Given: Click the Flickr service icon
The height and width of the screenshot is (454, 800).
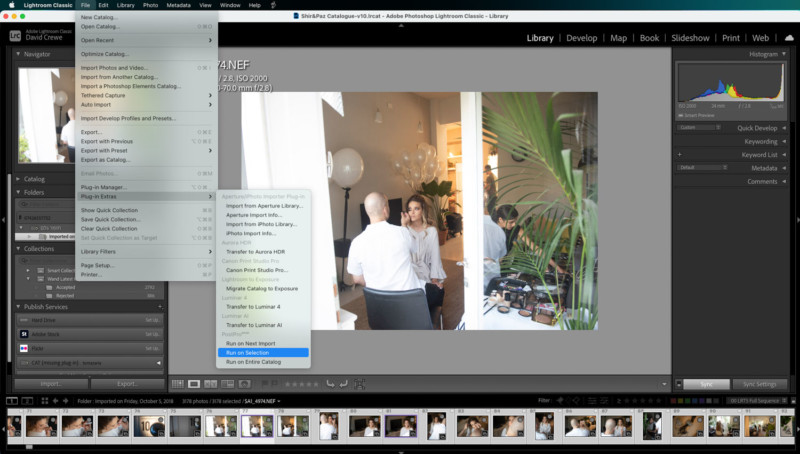Looking at the screenshot, I should point(24,348).
